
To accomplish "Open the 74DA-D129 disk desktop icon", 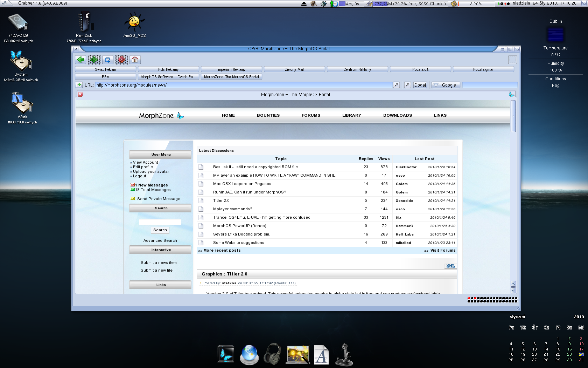I will pos(18,22).
